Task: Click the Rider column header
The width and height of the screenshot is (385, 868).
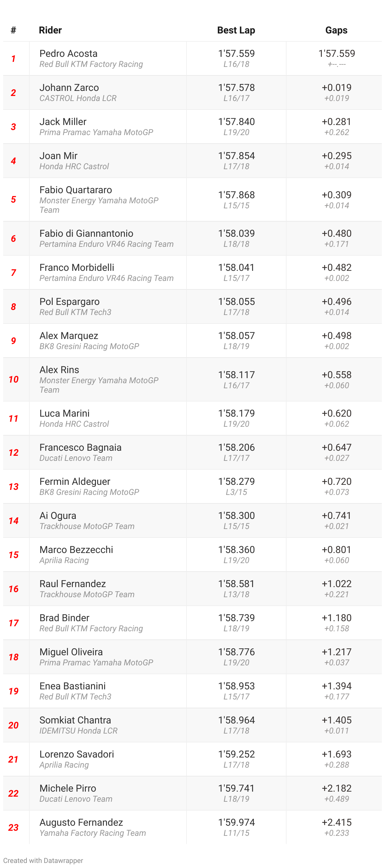Action: tap(50, 30)
